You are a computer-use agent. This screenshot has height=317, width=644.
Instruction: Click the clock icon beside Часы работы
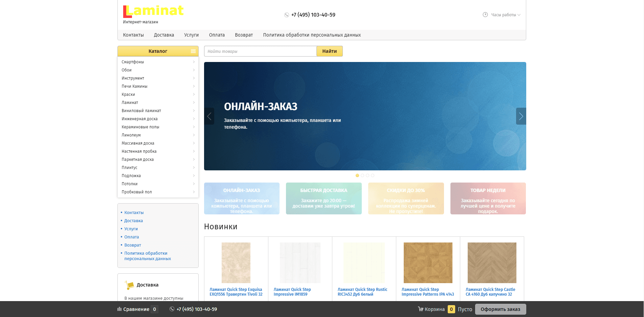coord(485,15)
